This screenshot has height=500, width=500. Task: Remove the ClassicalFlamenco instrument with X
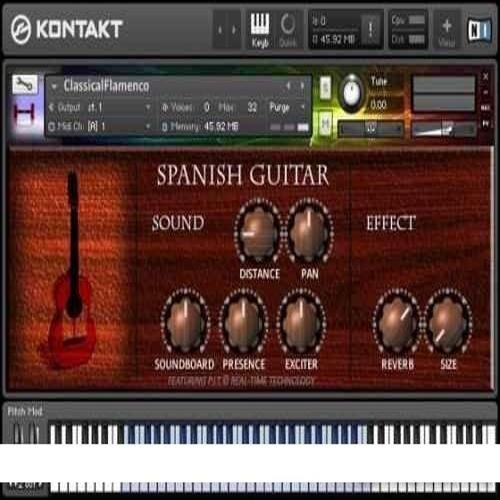click(x=486, y=76)
